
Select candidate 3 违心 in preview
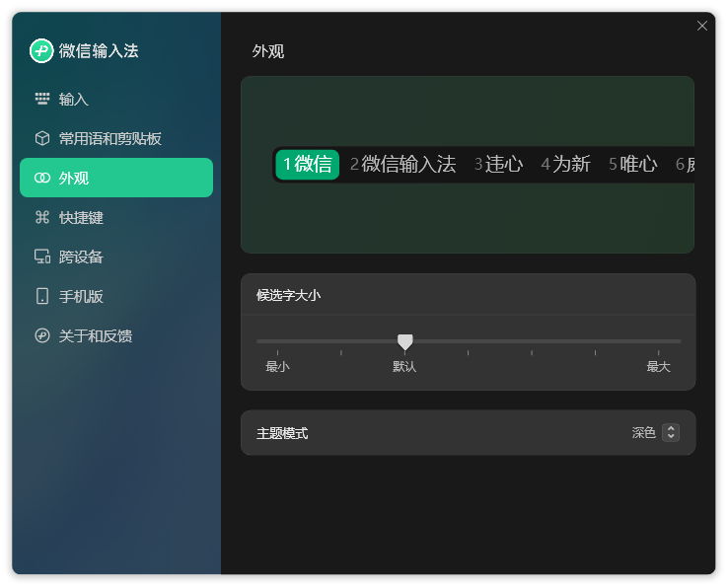tap(498, 165)
